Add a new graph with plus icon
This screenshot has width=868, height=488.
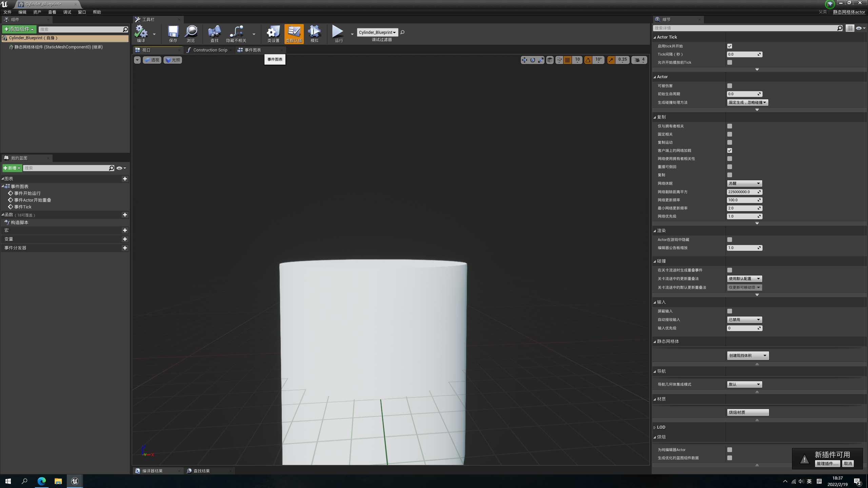125,179
